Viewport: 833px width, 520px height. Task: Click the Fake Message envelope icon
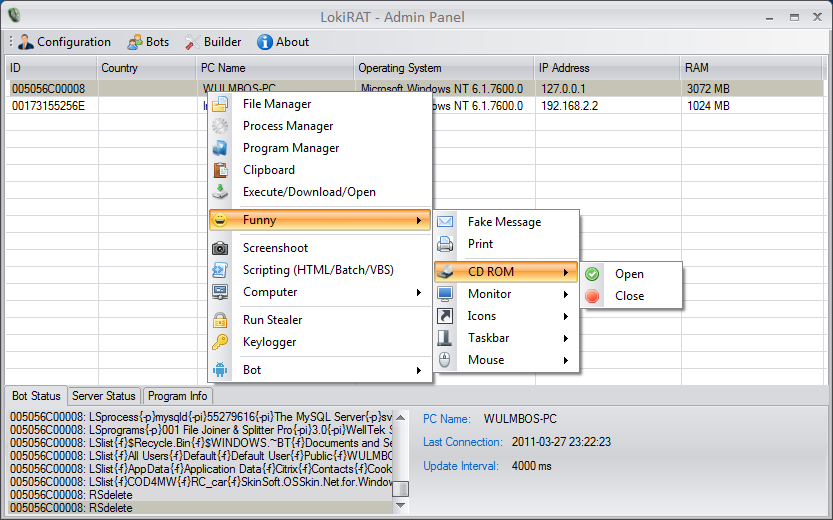[x=445, y=221]
